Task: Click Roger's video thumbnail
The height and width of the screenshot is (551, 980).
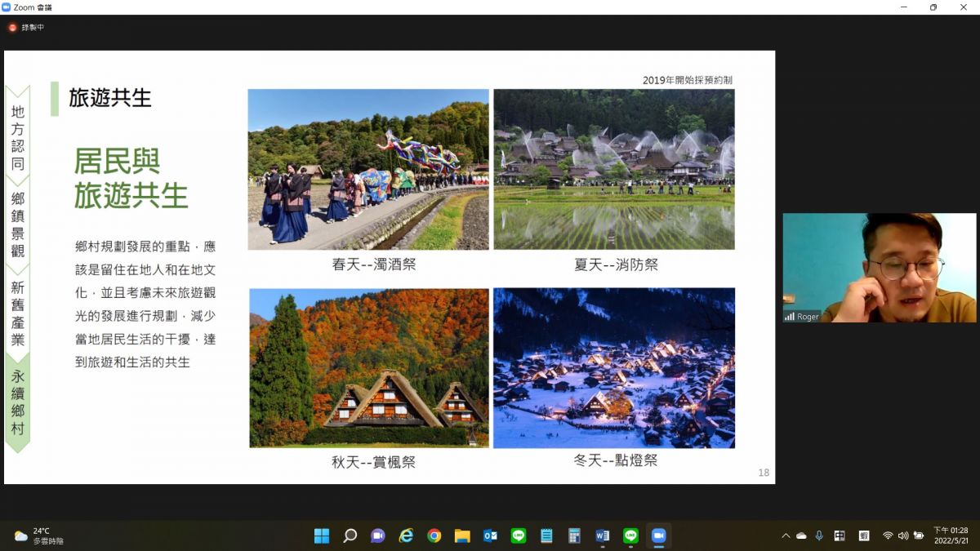Action: coord(880,268)
